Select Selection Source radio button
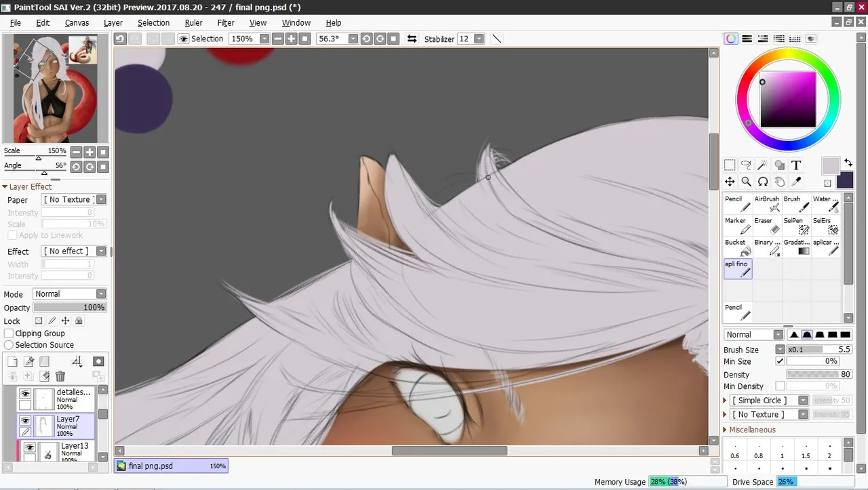The width and height of the screenshot is (868, 490). [9, 345]
